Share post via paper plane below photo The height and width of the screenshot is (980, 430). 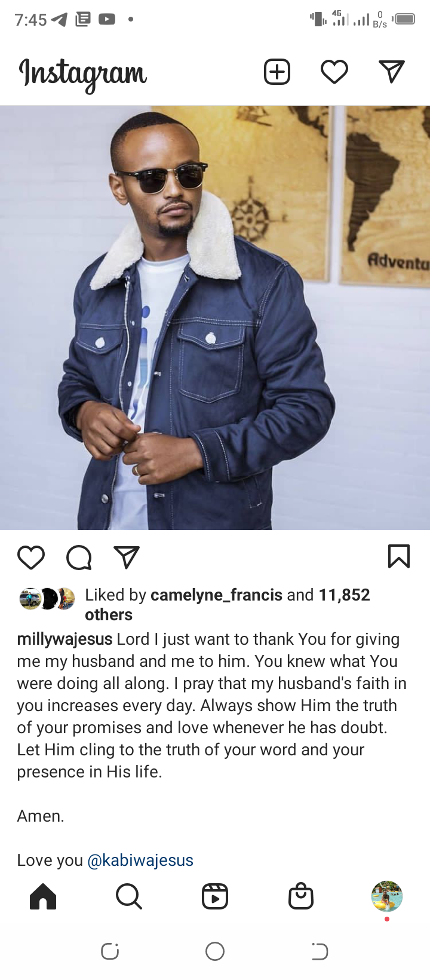[x=127, y=557]
